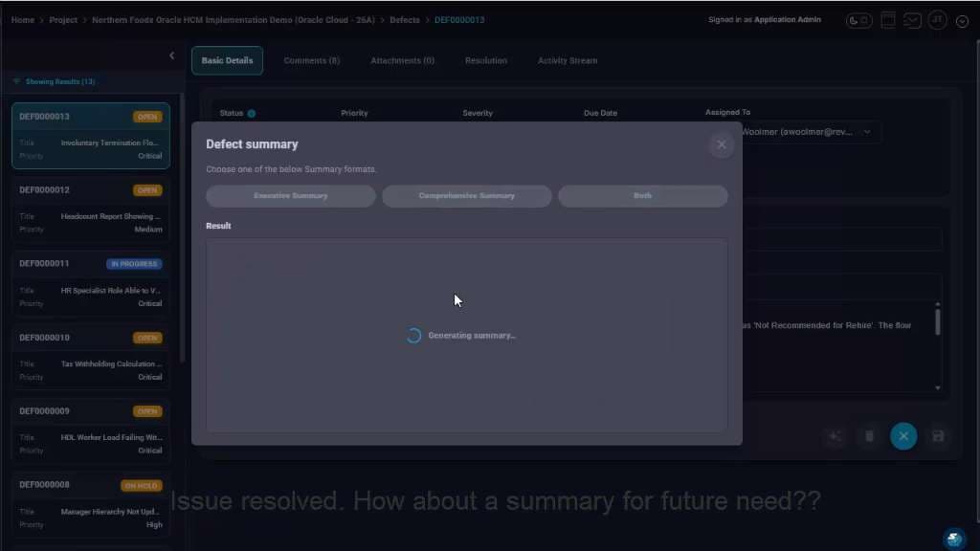980x551 pixels.
Task: Collapse the defects sidebar panel
Action: point(172,55)
